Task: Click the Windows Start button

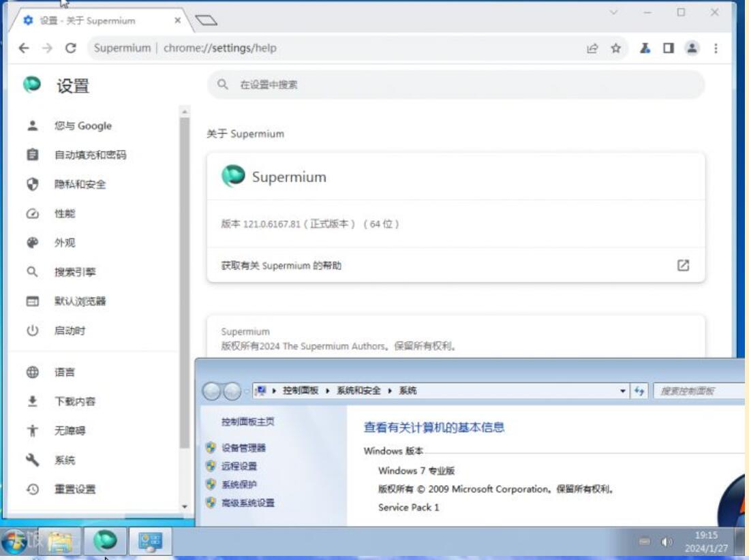Action: [x=15, y=542]
